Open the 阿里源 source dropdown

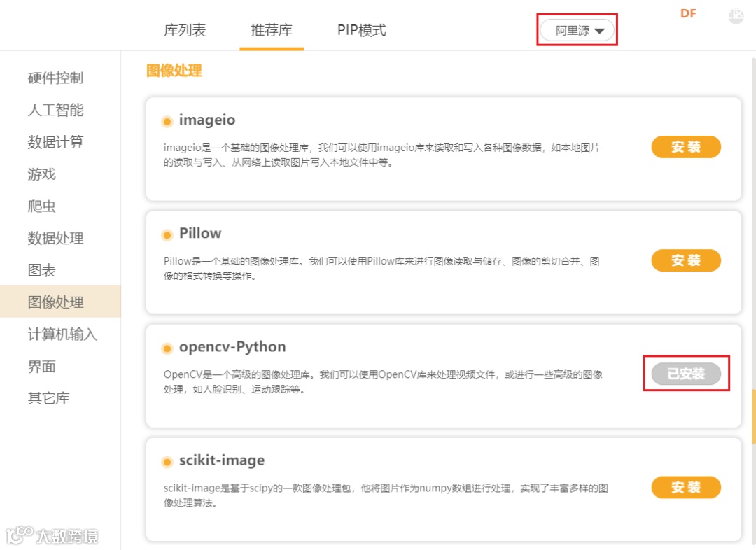[577, 30]
